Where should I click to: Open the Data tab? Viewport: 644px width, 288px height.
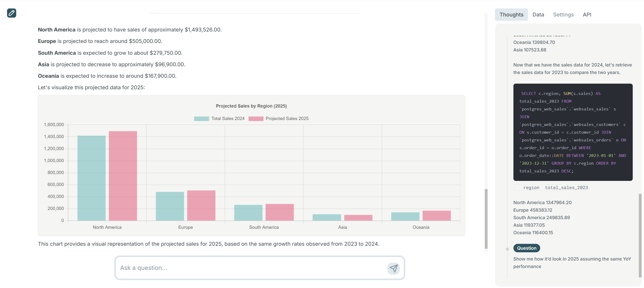click(x=538, y=15)
